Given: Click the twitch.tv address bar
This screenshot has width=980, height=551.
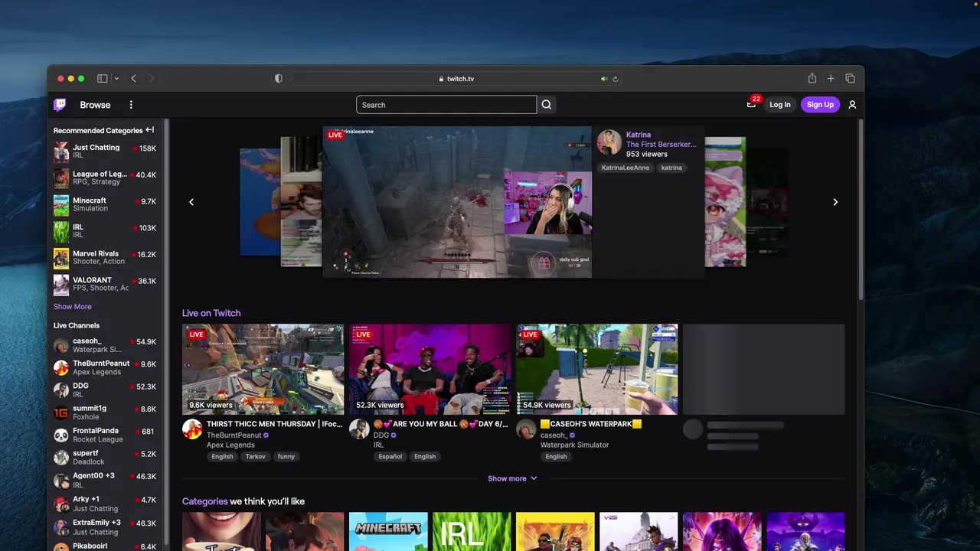Looking at the screenshot, I should tap(456, 79).
